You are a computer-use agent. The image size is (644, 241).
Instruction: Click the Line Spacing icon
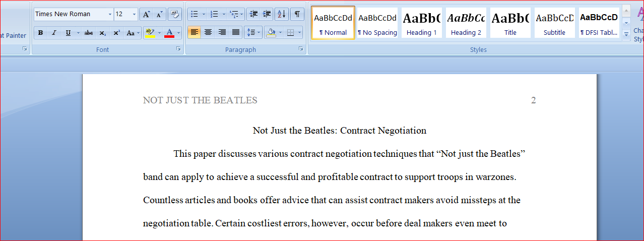251,33
